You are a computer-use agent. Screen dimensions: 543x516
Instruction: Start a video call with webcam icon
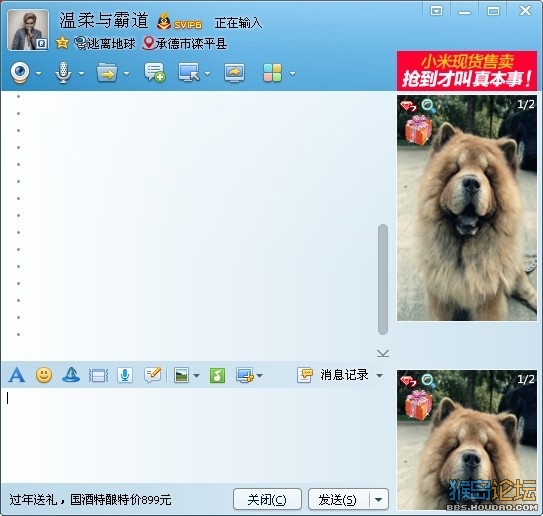tap(20, 73)
